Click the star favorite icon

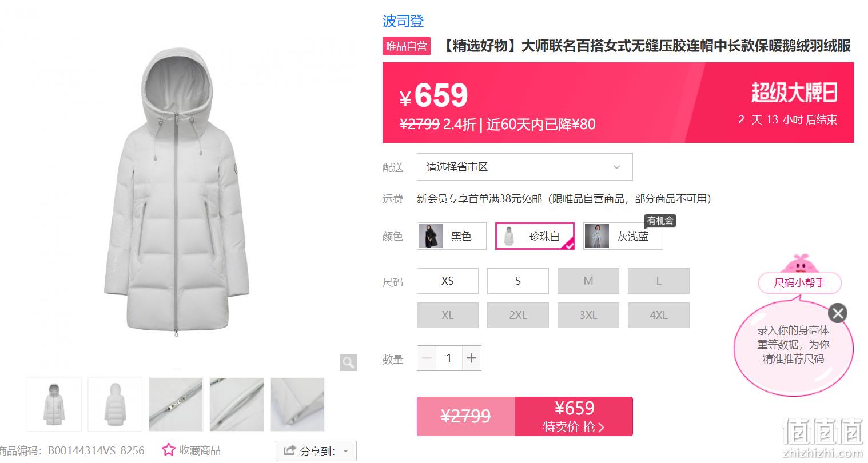(168, 450)
